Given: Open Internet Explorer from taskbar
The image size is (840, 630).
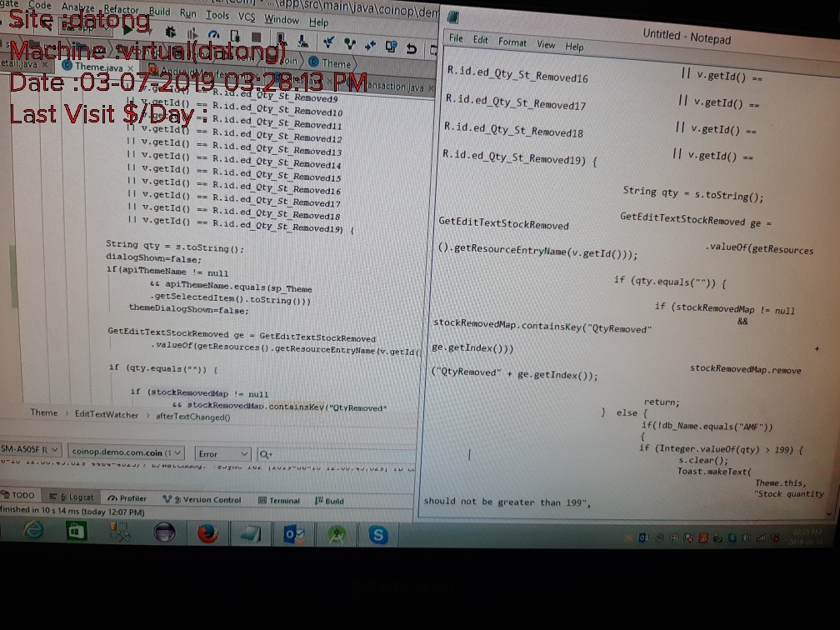Looking at the screenshot, I should pyautogui.click(x=33, y=530).
